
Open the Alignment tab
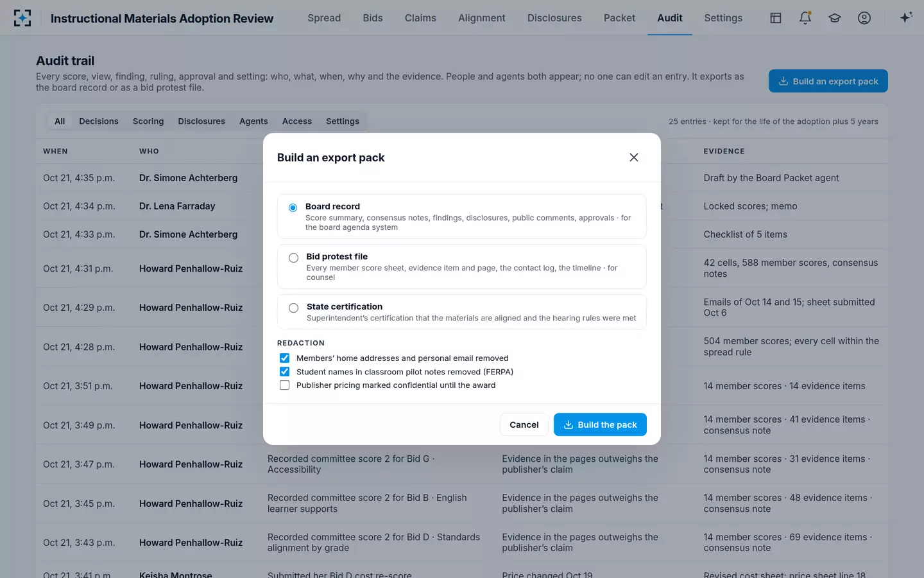pyautogui.click(x=482, y=18)
